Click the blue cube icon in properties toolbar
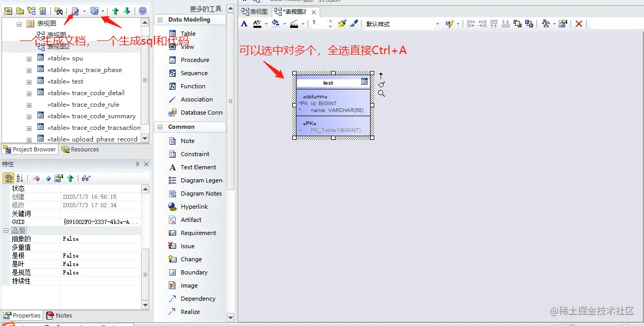This screenshot has height=326, width=644. point(48,178)
